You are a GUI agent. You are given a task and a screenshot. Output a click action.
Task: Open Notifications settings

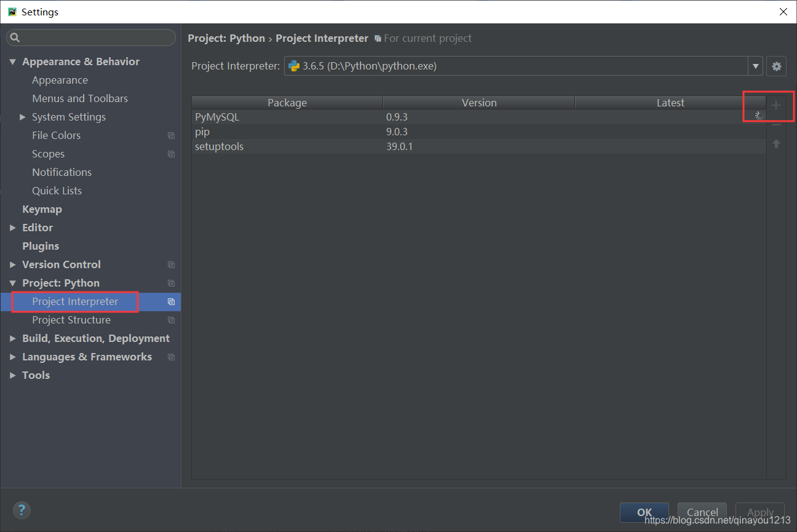pos(61,172)
